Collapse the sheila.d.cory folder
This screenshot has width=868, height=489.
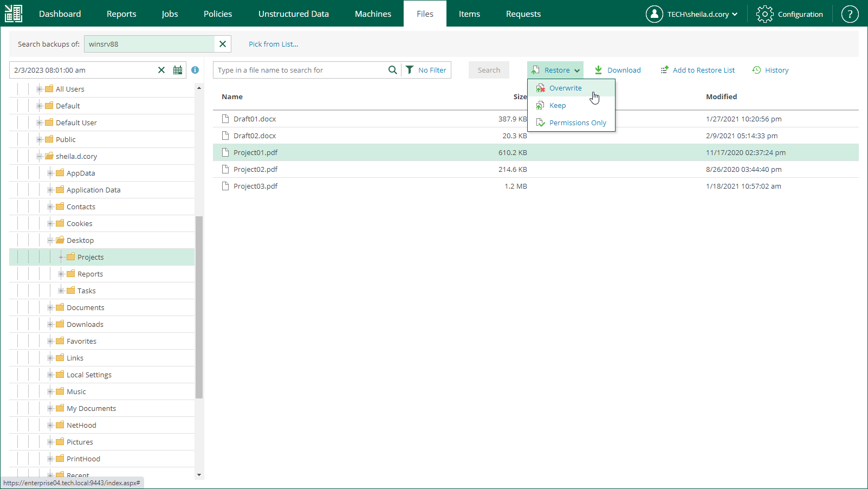tap(40, 156)
